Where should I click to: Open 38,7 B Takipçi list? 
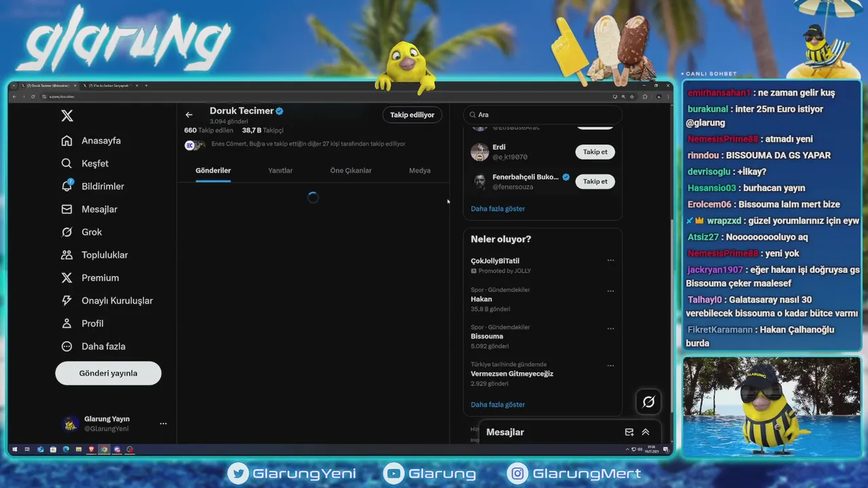pos(262,130)
